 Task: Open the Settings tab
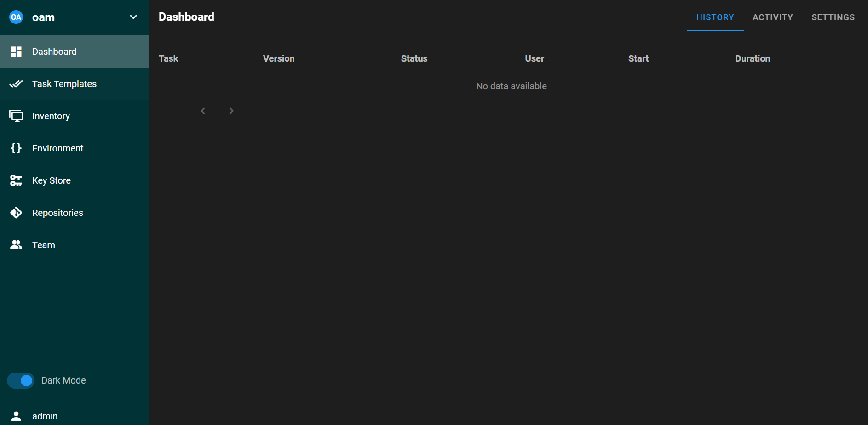(833, 17)
